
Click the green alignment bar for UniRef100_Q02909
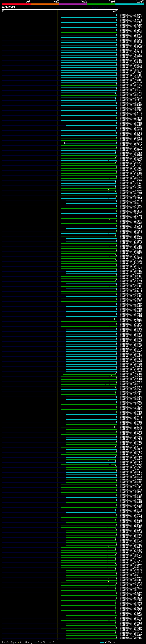[x=89, y=85]
